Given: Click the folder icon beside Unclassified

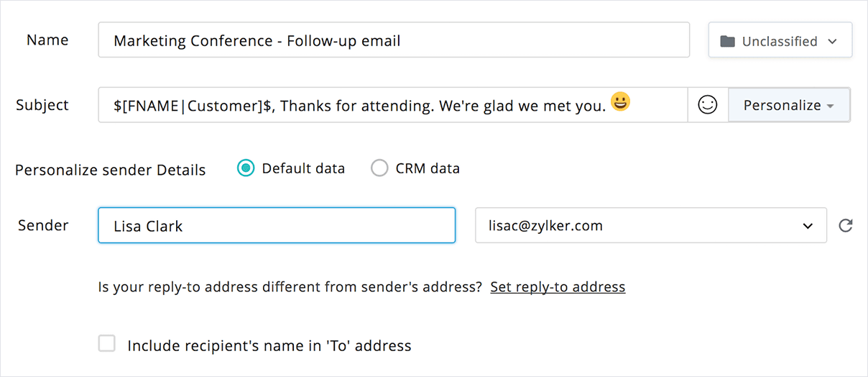Looking at the screenshot, I should (x=727, y=42).
